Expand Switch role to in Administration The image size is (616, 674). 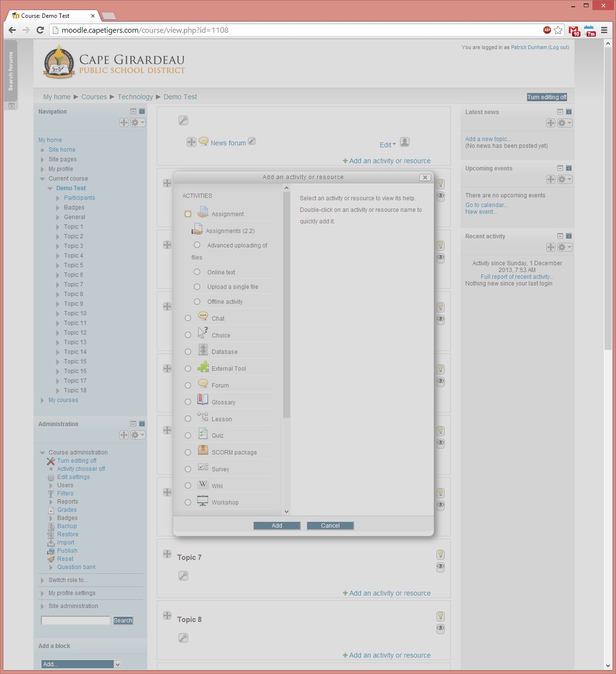pyautogui.click(x=42, y=580)
